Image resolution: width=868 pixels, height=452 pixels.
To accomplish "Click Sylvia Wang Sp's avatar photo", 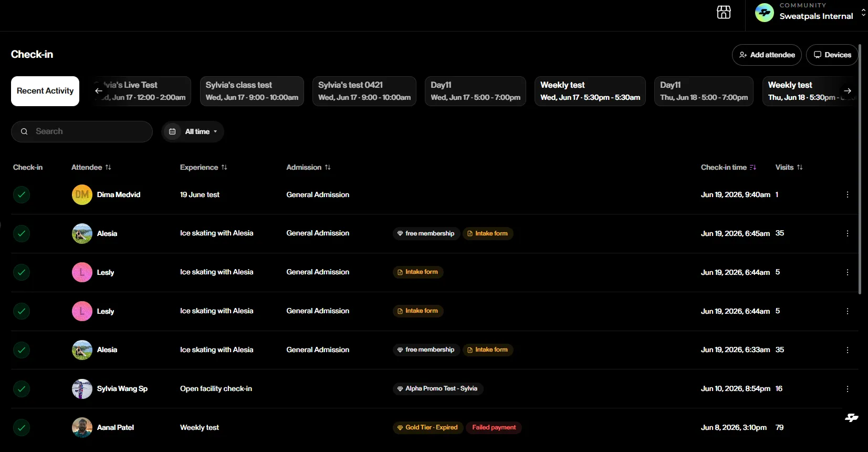I will [82, 389].
